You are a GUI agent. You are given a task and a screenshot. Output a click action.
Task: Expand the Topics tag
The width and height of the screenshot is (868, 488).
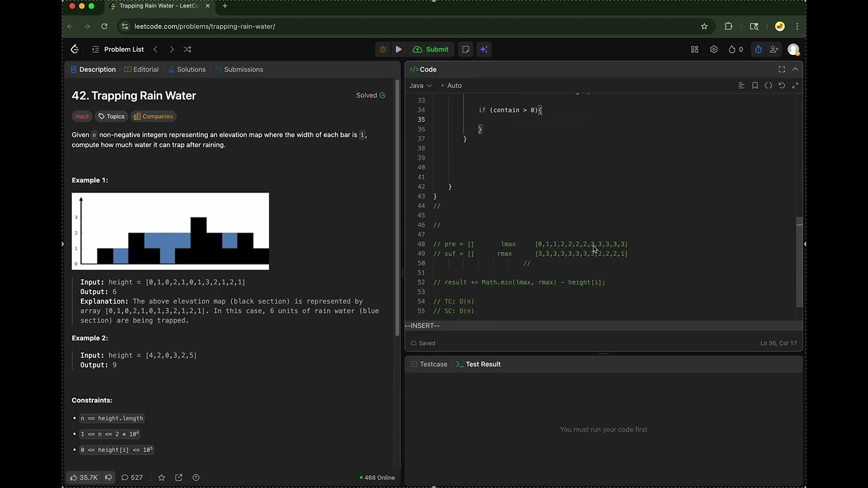point(111,117)
